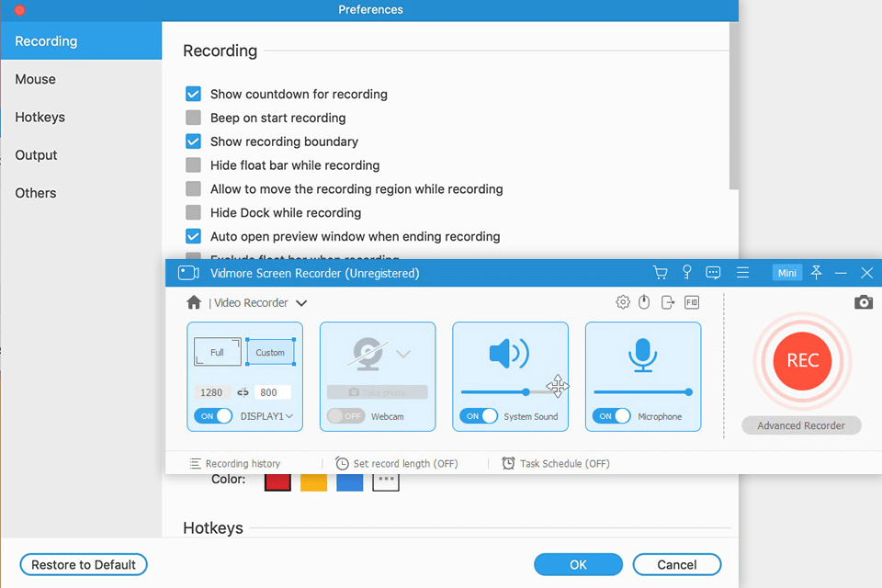
Task: Open mouse settings icon in recorder toolbar
Action: tap(644, 302)
